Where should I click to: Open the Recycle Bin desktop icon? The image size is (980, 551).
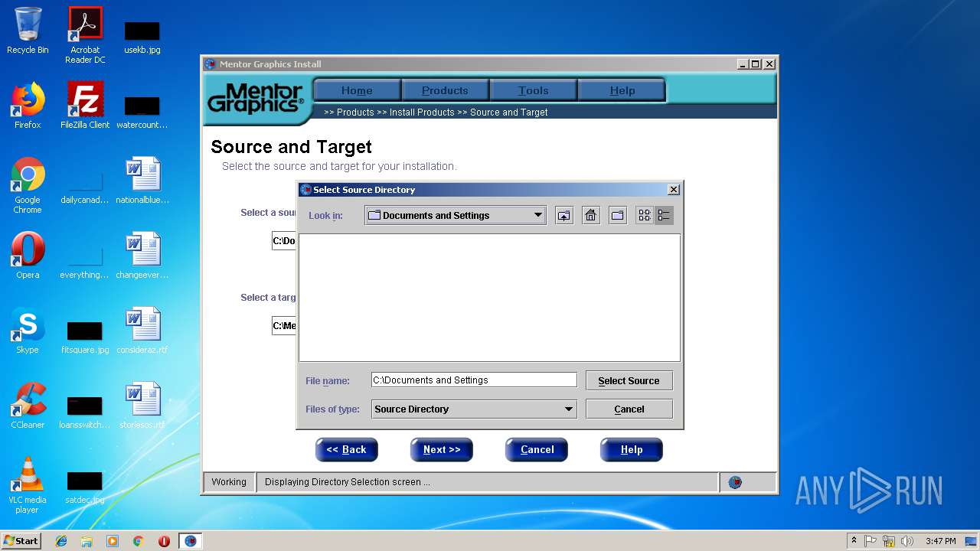(28, 31)
